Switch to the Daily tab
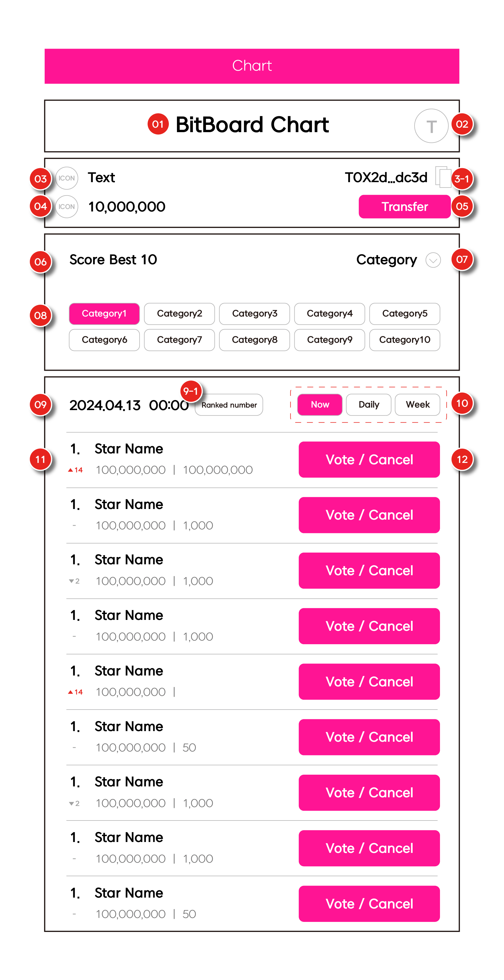 (x=368, y=405)
